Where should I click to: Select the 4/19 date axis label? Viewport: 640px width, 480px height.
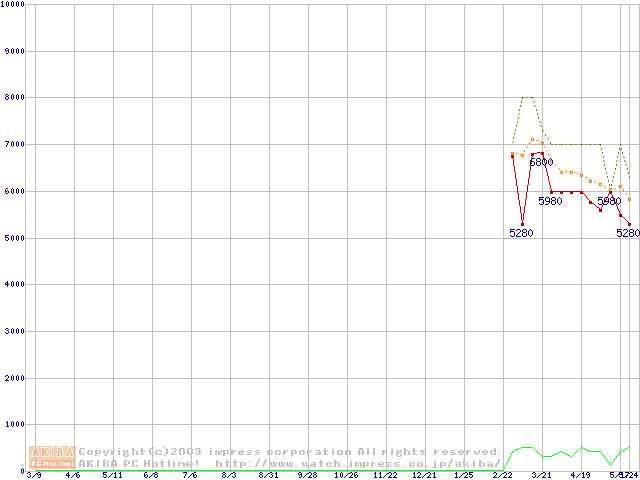[580, 475]
